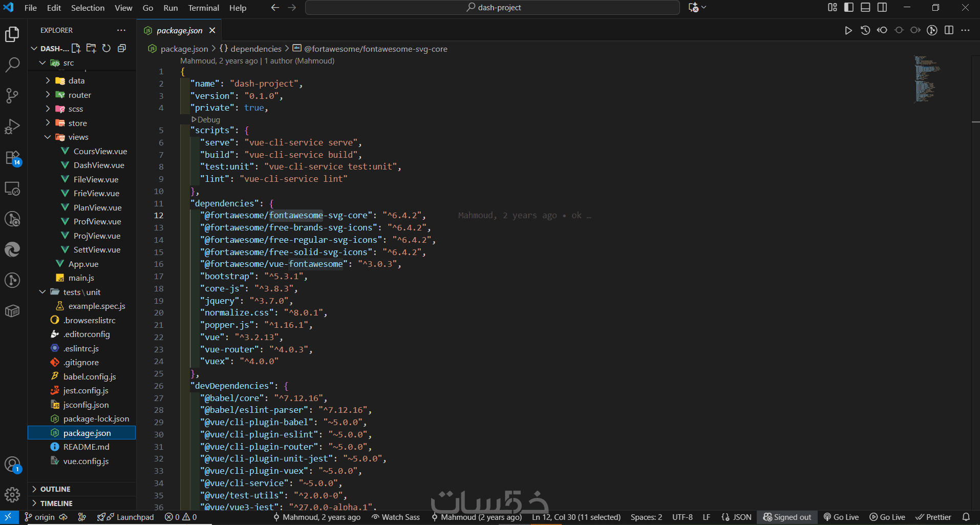Click the origin branch status item

pyautogui.click(x=39, y=517)
